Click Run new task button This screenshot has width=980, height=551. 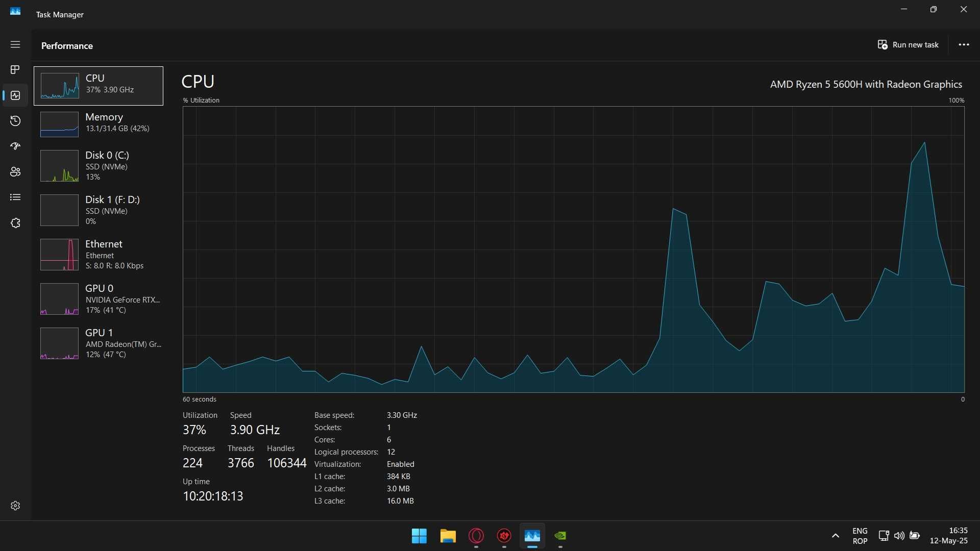tap(908, 45)
